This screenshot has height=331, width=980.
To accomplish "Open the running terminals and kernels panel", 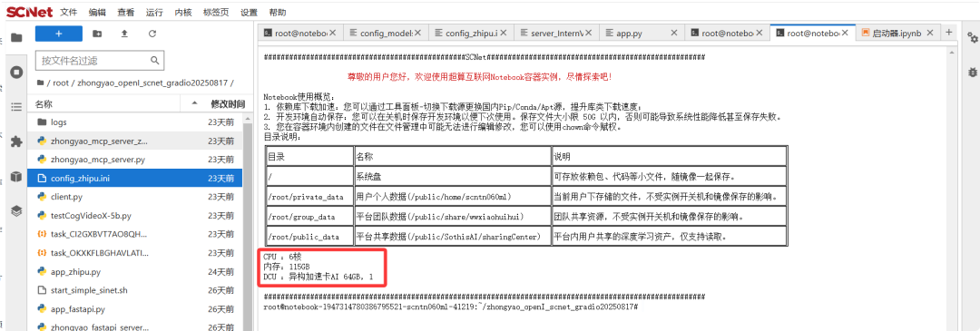I will 16,73.
